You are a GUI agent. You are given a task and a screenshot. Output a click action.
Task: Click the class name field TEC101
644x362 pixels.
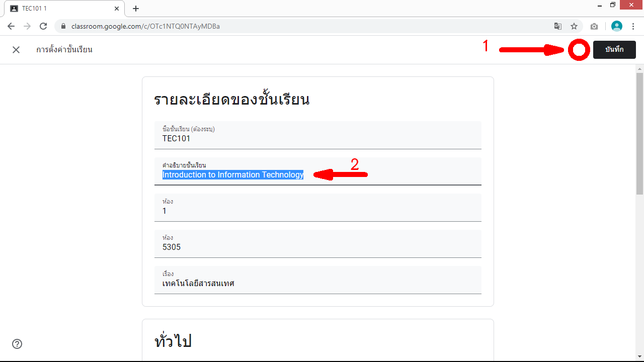tap(317, 138)
